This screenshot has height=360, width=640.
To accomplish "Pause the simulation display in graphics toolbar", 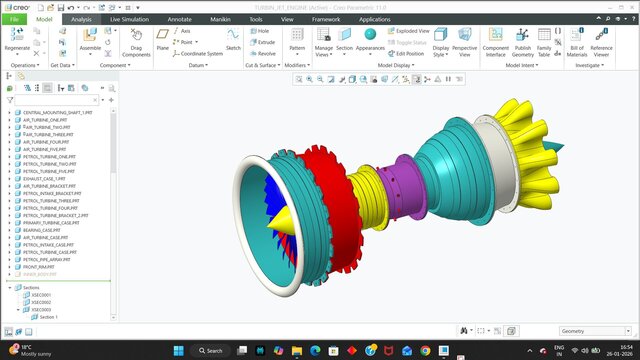I will point(448,79).
